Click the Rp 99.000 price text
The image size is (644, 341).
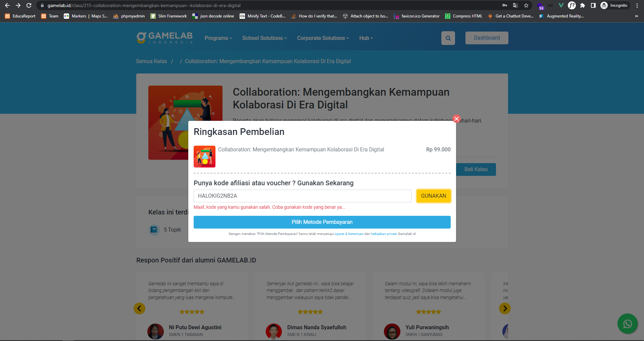click(x=438, y=150)
